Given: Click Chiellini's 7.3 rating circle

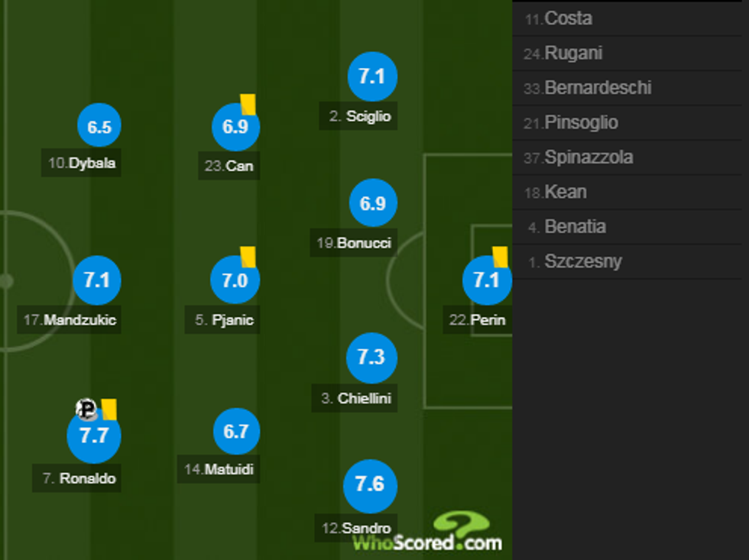Looking at the screenshot, I should click(x=371, y=357).
